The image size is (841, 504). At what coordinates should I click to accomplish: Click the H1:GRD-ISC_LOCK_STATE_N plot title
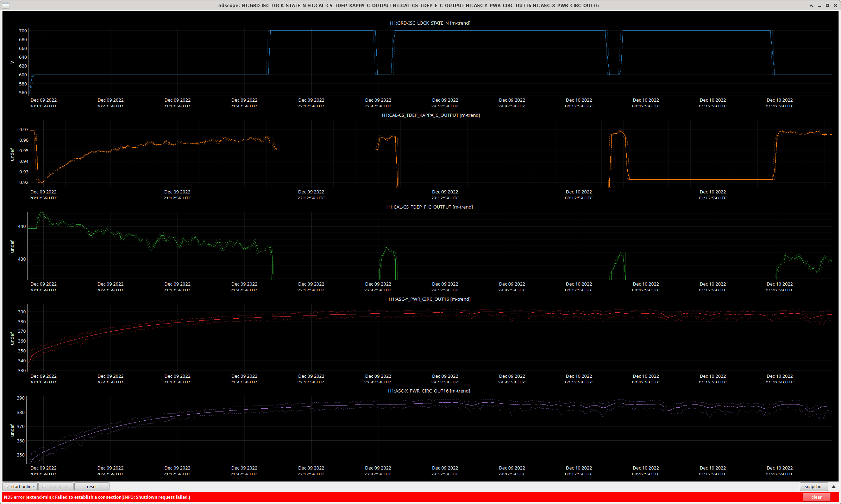click(x=430, y=23)
